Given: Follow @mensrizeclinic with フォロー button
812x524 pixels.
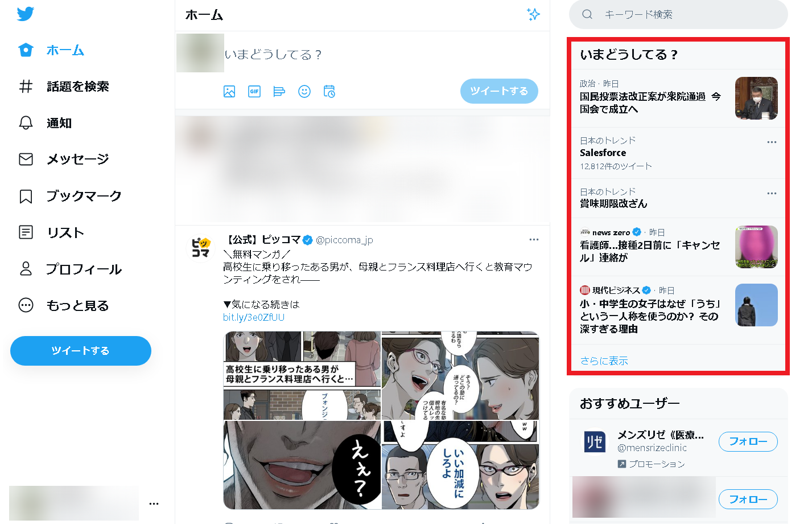Looking at the screenshot, I should (x=748, y=441).
